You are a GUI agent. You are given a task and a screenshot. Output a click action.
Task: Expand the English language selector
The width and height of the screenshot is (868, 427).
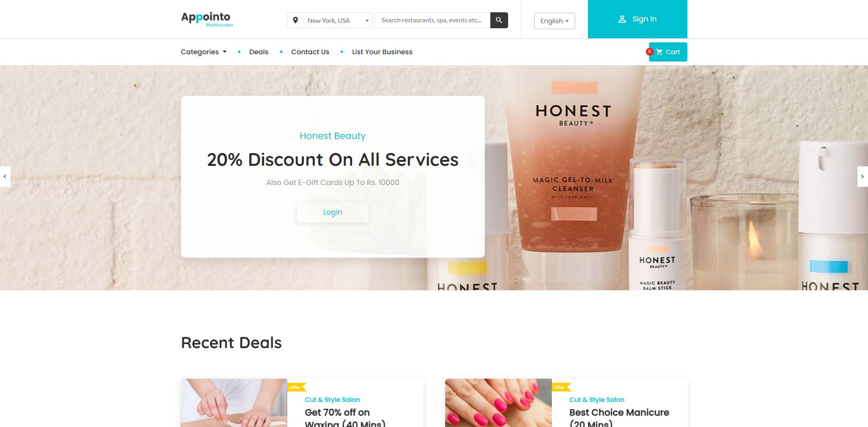[554, 21]
